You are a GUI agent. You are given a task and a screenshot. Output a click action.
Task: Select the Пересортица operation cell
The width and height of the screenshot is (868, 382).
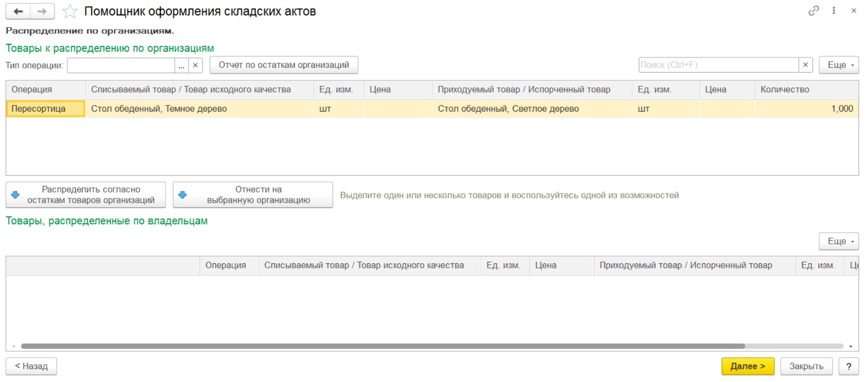(x=45, y=109)
